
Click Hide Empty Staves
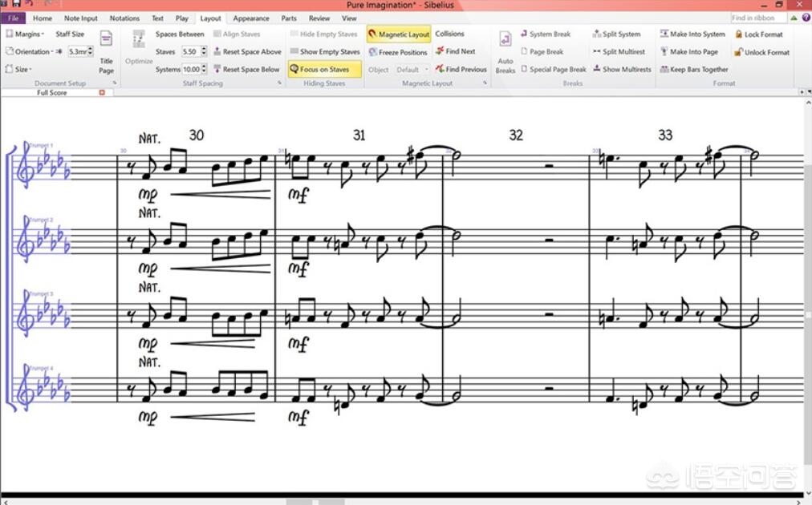tap(323, 34)
